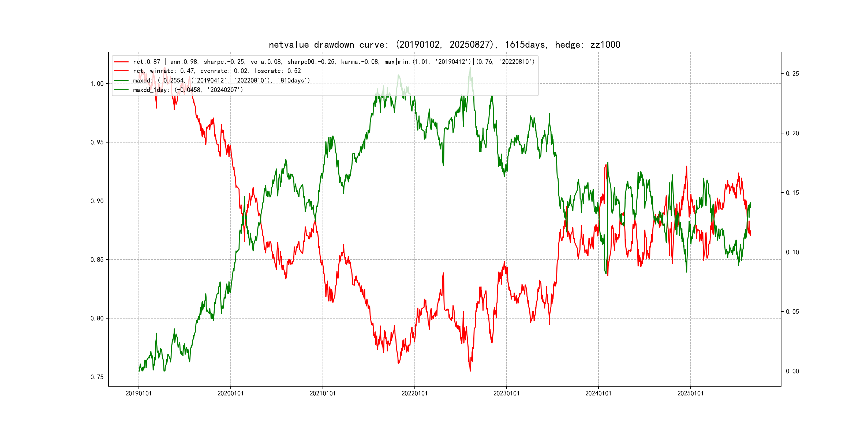This screenshot has width=868, height=434.
Task: Click the 20240101 x-axis label
Action: pos(598,393)
